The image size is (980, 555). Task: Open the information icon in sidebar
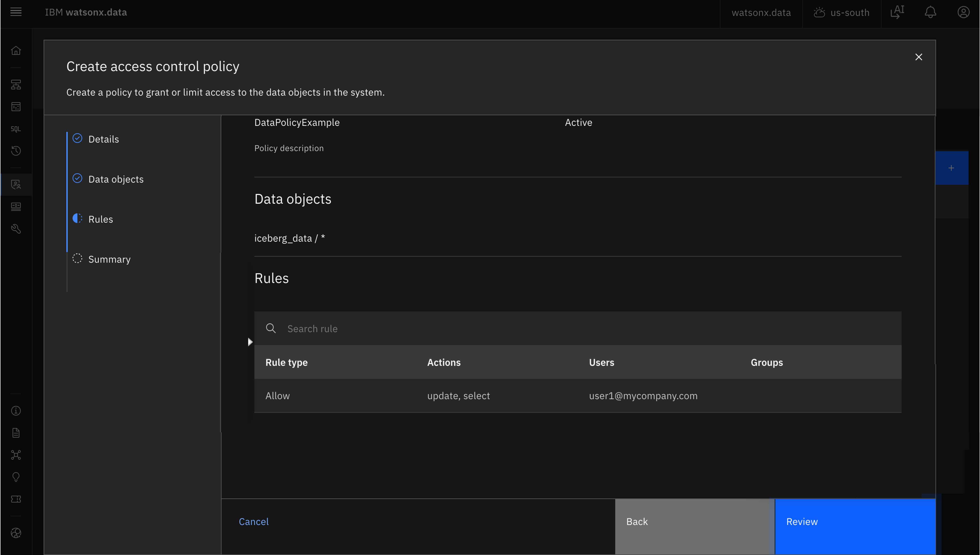(x=16, y=411)
